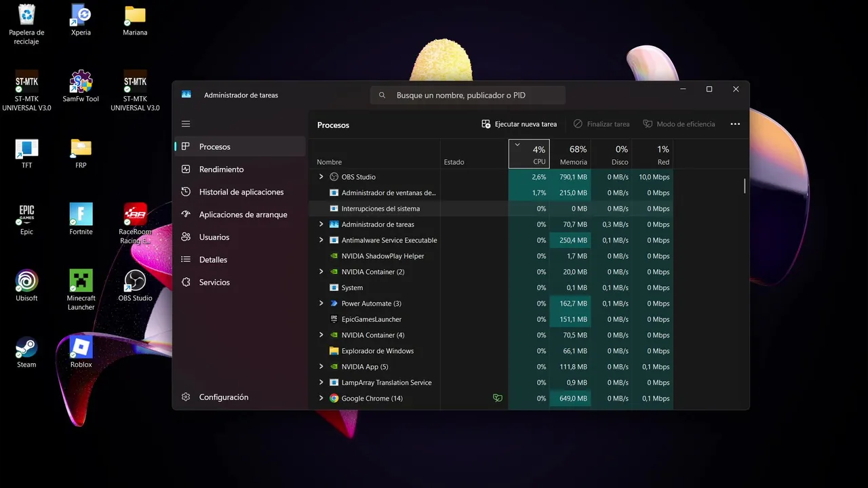Click the Modo de eficiencia button
This screenshot has width=868, height=488.
679,124
